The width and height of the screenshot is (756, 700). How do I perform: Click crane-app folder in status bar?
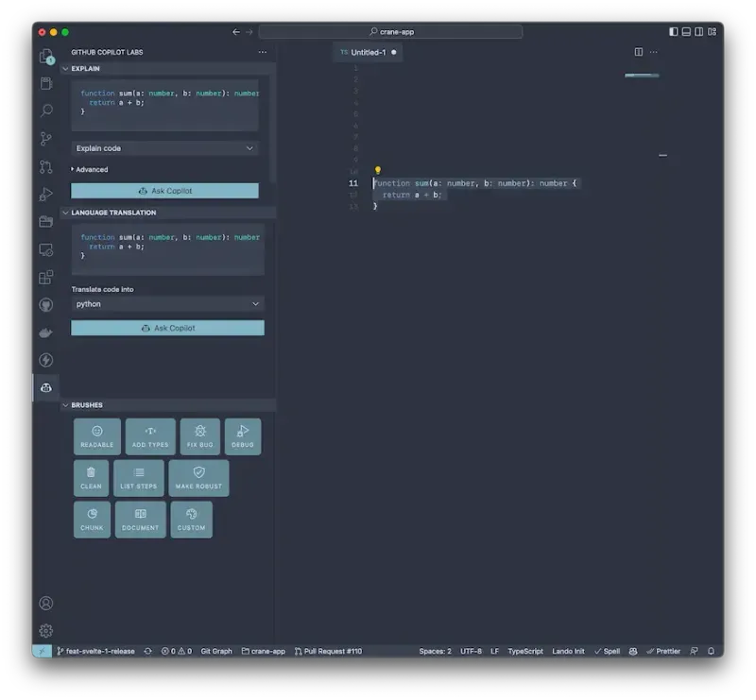pos(264,651)
